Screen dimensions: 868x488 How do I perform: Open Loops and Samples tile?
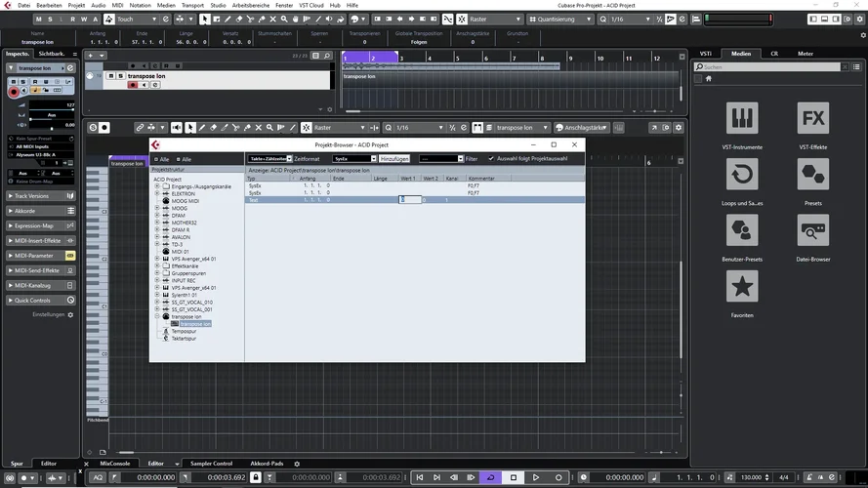pyautogui.click(x=742, y=176)
